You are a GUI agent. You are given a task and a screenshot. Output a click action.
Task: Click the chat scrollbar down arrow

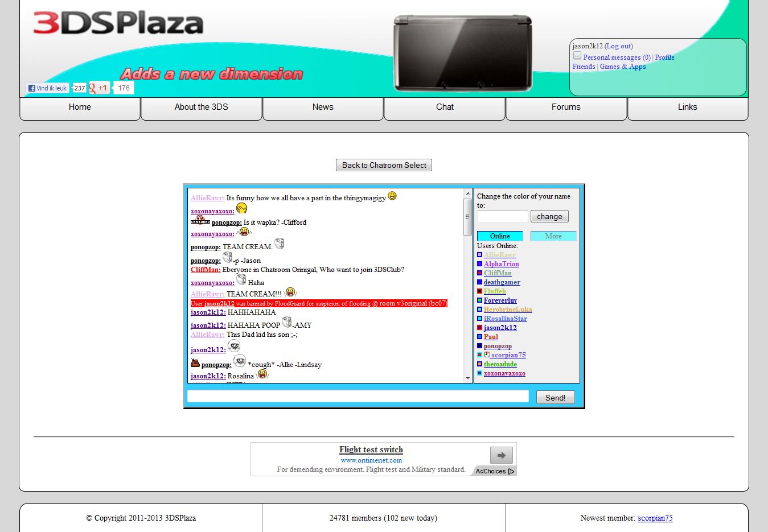click(x=468, y=378)
